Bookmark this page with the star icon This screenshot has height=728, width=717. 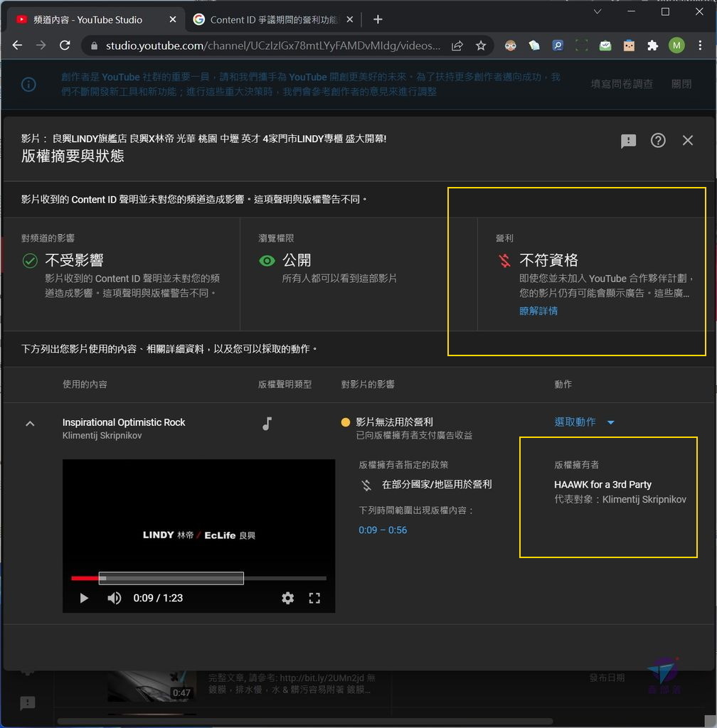tap(481, 45)
